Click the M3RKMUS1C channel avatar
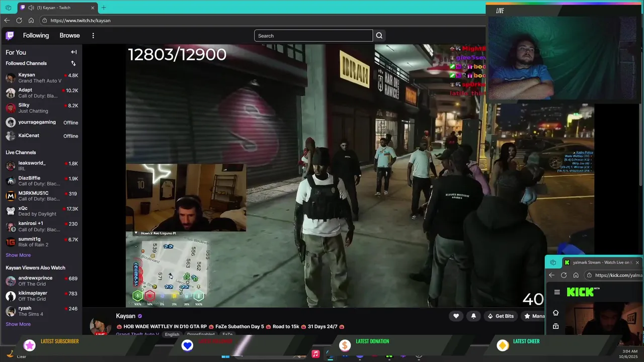 tap(11, 196)
